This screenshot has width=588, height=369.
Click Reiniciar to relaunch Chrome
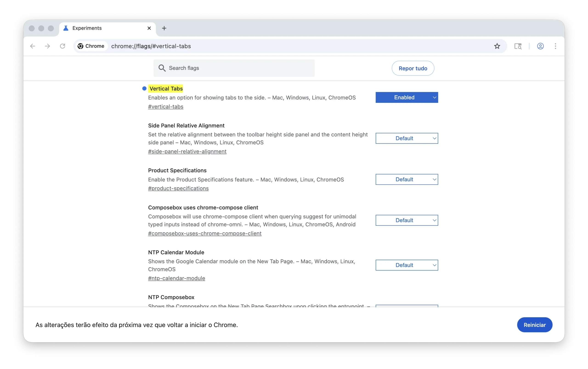(x=534, y=325)
